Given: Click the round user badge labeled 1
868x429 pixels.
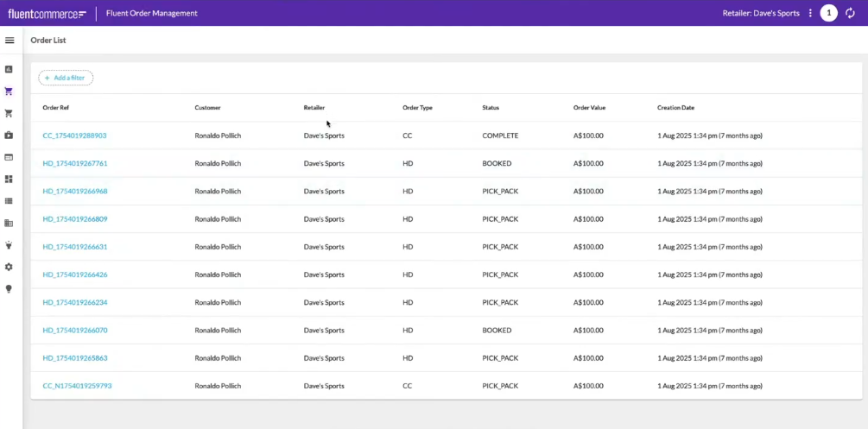Looking at the screenshot, I should click(x=828, y=13).
